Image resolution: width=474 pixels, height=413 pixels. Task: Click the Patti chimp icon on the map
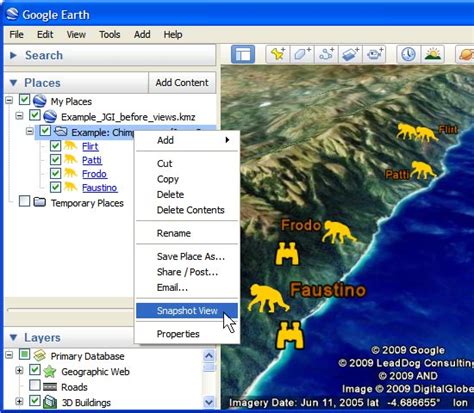[x=423, y=170]
